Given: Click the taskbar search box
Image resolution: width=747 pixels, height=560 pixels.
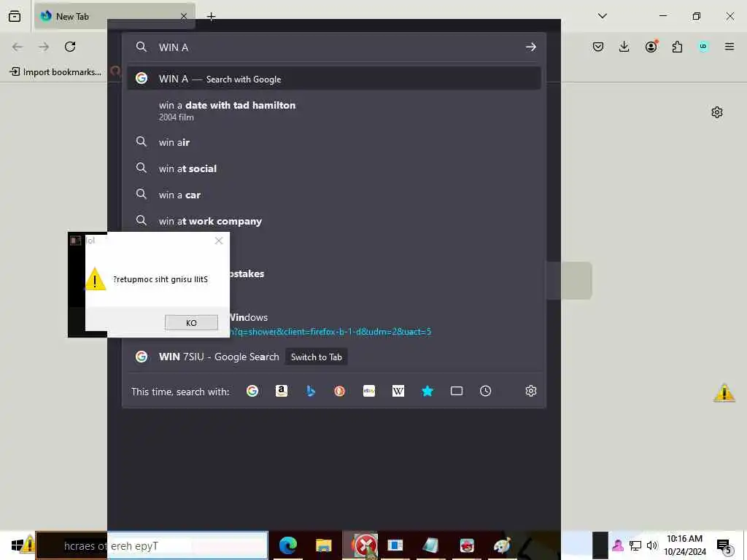Looking at the screenshot, I should coord(152,545).
